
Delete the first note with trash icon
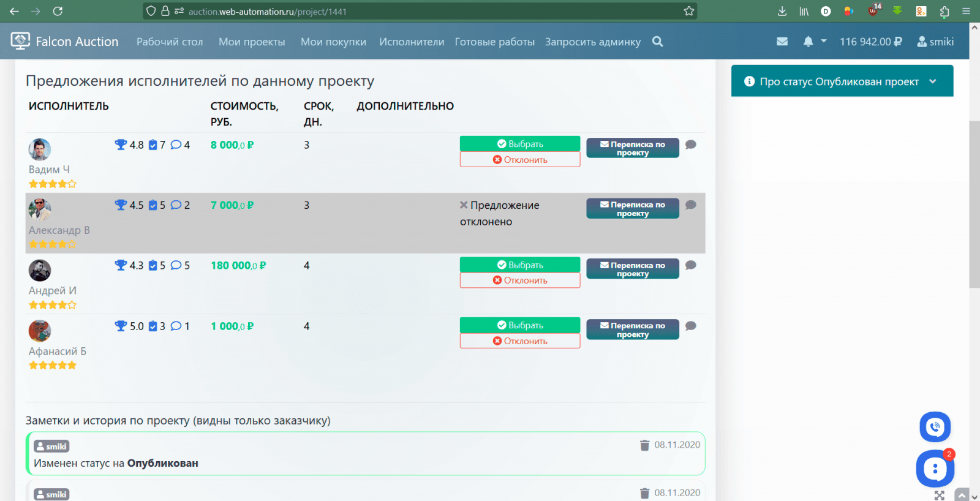(644, 445)
